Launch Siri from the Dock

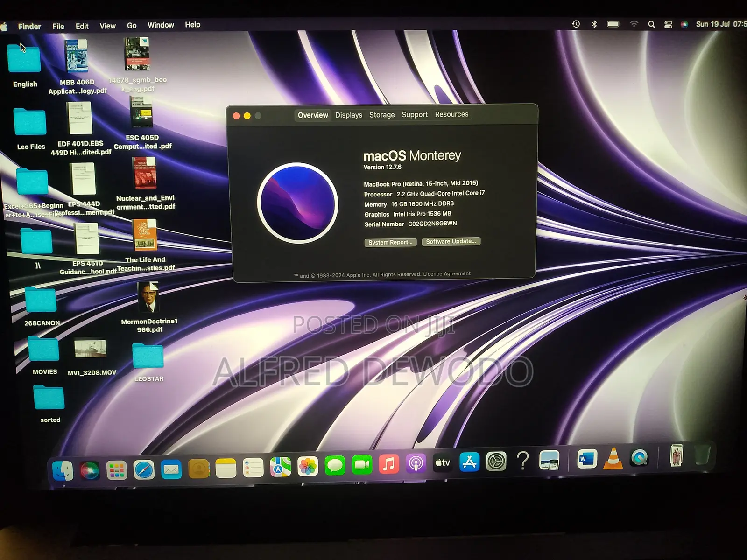(x=89, y=470)
